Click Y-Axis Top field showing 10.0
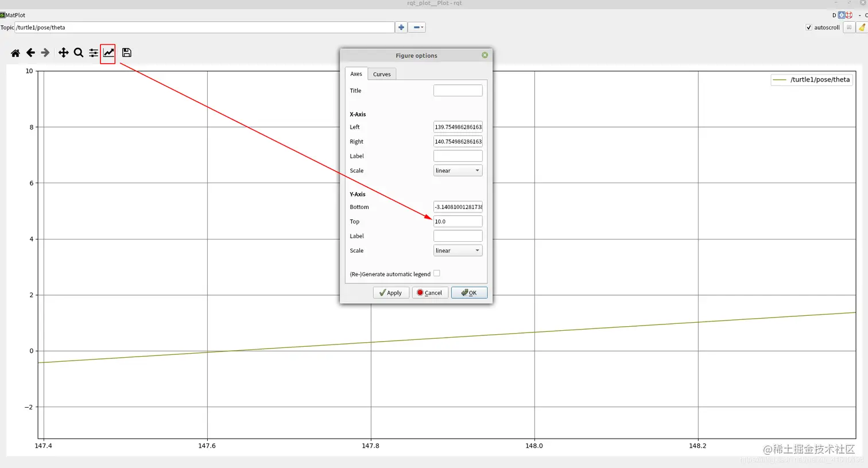 pyautogui.click(x=458, y=222)
